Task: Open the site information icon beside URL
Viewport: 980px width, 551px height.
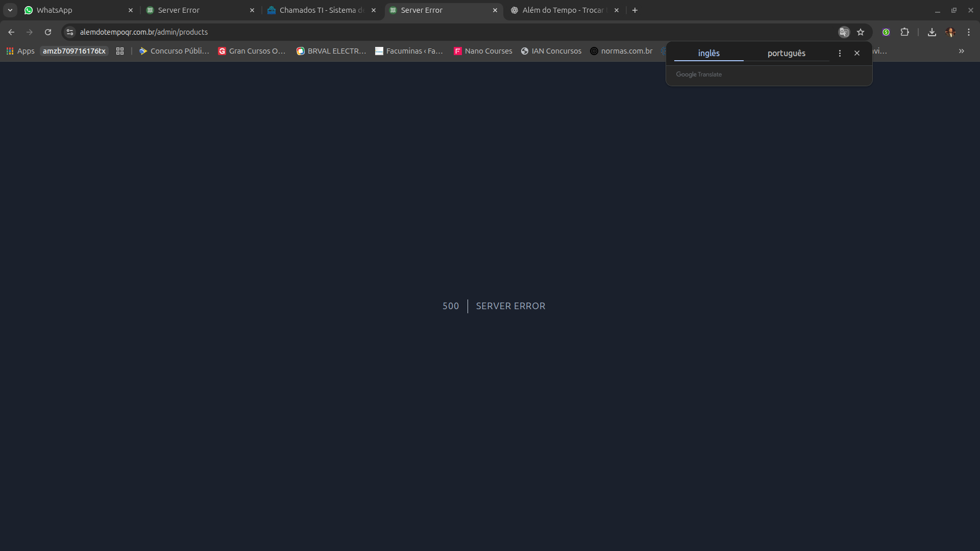Action: (70, 32)
